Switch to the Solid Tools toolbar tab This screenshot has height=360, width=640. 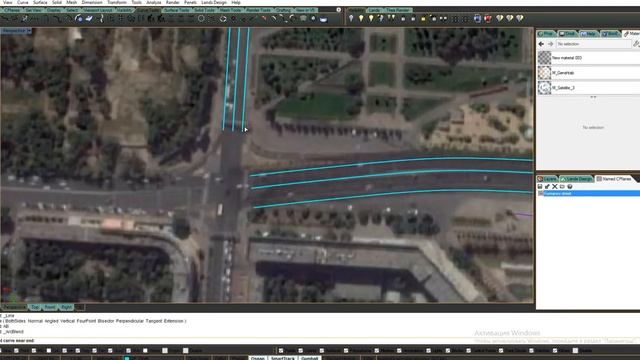[204, 10]
